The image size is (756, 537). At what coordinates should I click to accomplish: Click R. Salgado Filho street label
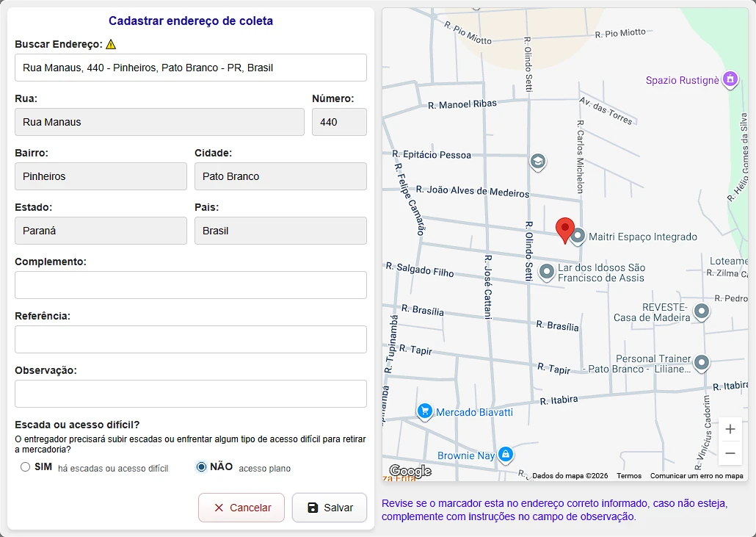coord(420,270)
